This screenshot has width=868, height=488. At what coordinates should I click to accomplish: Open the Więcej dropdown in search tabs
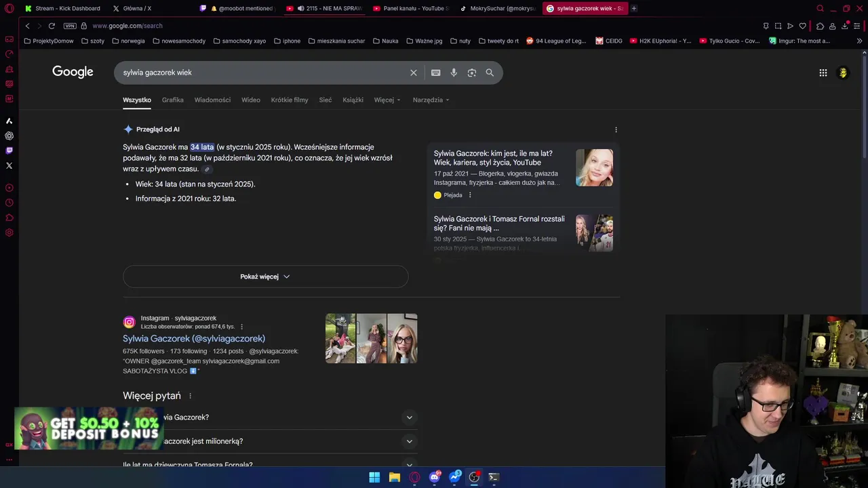coord(387,100)
